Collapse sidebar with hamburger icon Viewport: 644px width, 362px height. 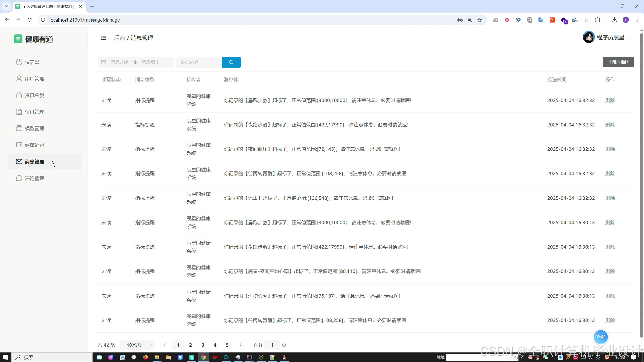coord(103,38)
